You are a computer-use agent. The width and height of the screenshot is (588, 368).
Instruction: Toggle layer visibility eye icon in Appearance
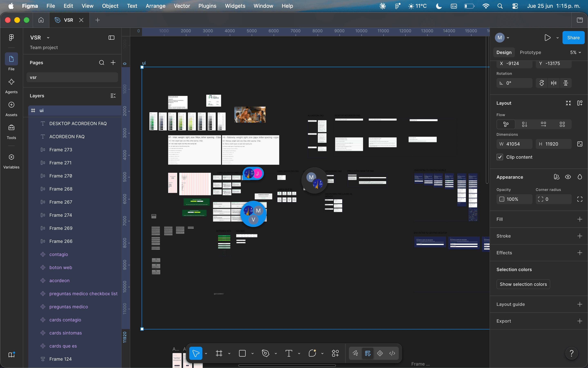click(x=568, y=177)
